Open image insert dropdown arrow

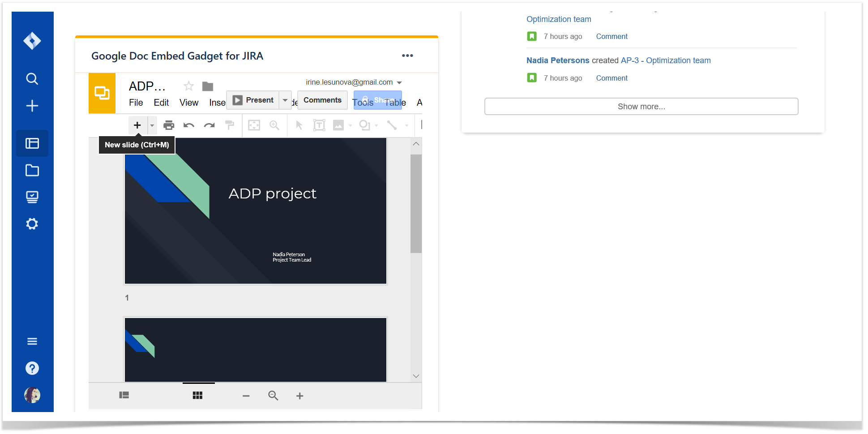pos(351,125)
